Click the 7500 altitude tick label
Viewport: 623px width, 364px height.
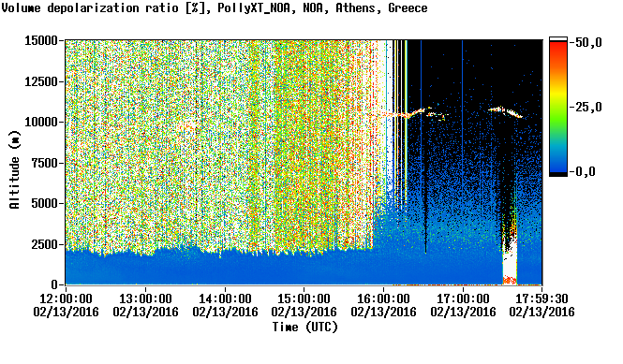click(x=44, y=163)
